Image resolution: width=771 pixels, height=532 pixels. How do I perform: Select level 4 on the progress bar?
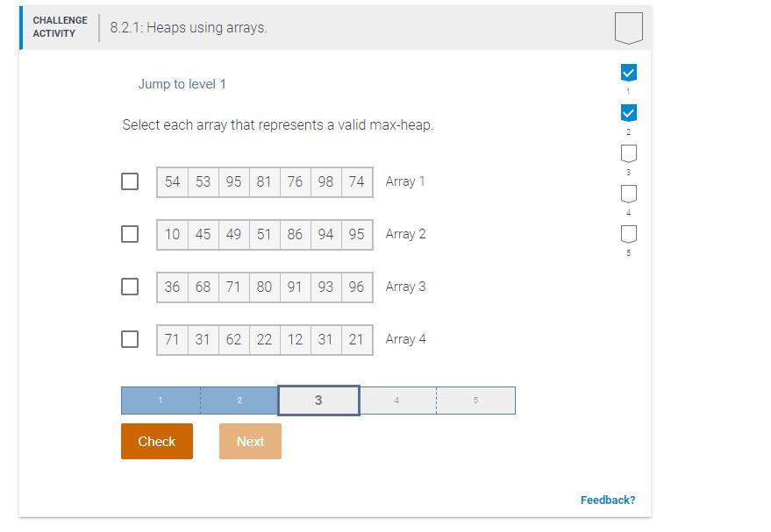[396, 400]
